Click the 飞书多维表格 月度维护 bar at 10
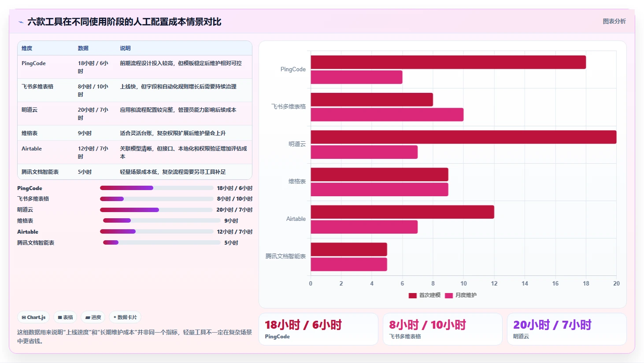 (x=387, y=114)
